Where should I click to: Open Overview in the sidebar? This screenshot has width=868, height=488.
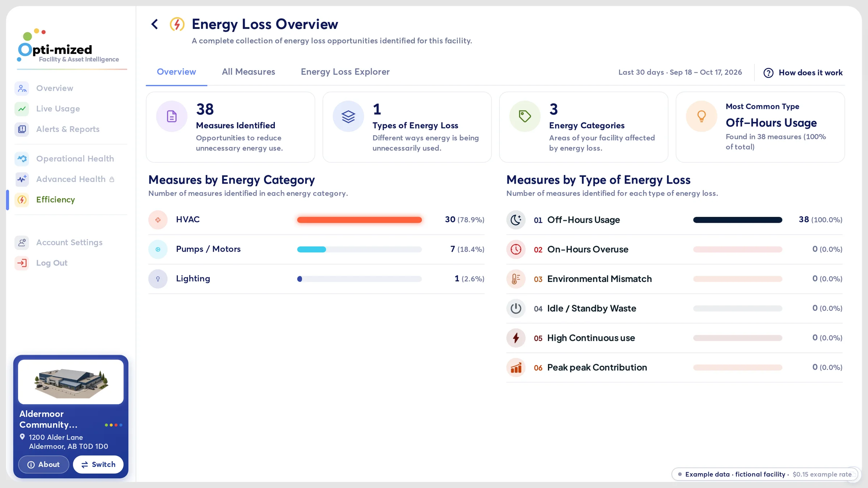pos(55,88)
